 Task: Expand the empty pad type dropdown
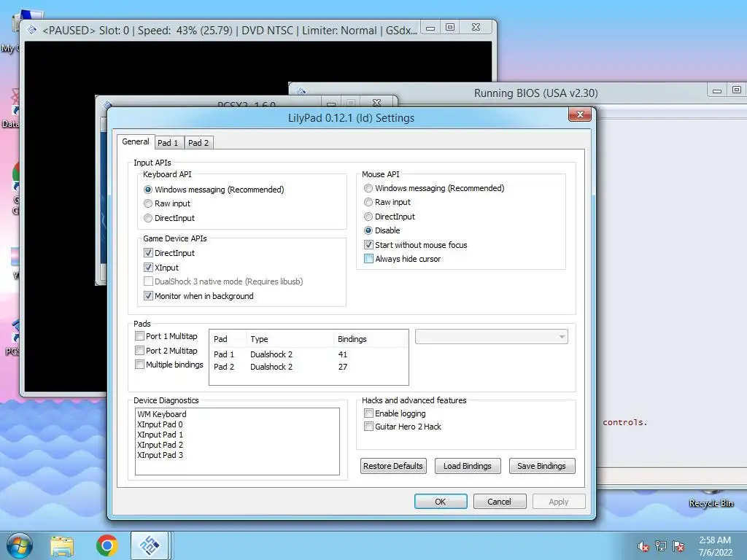(x=491, y=337)
